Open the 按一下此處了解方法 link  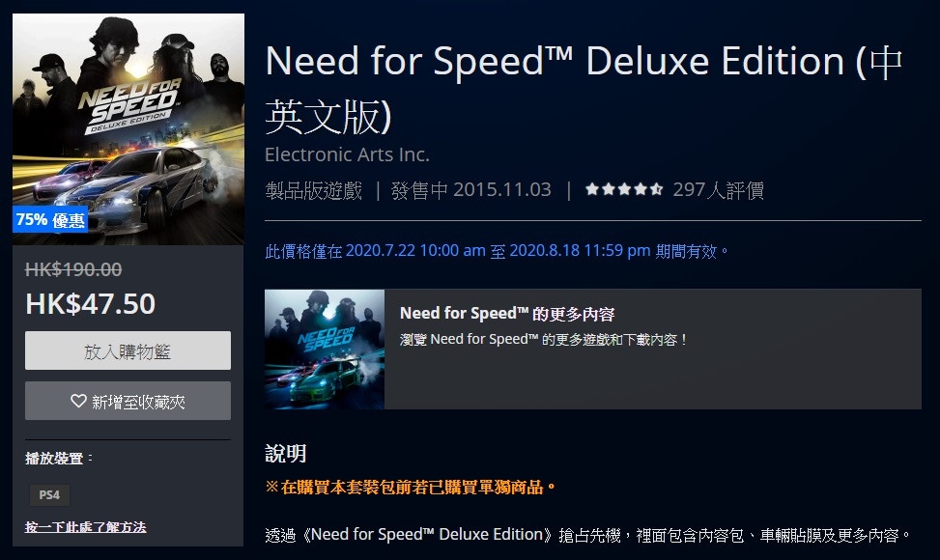86,527
